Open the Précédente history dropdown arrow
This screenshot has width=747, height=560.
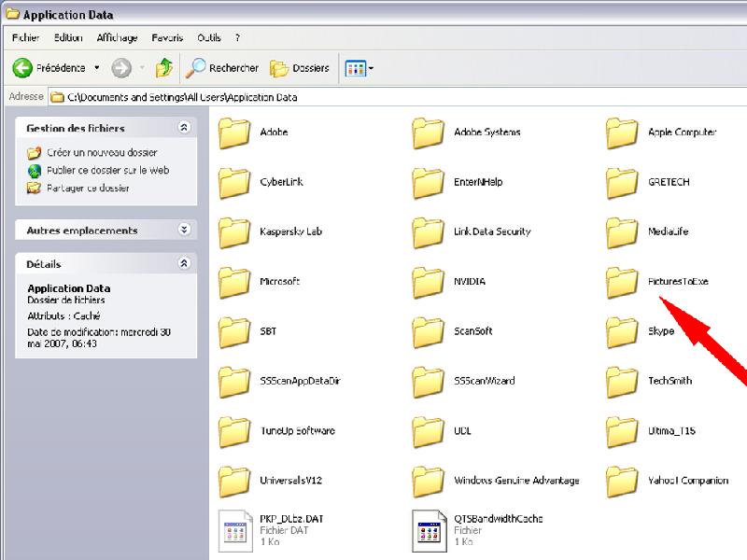point(97,68)
